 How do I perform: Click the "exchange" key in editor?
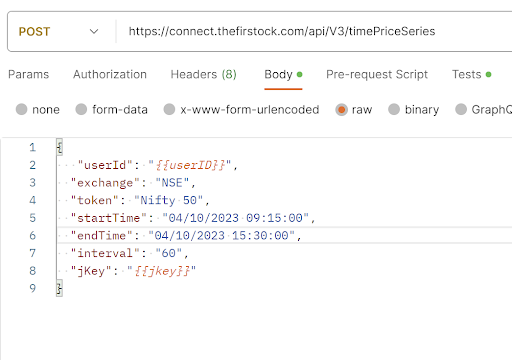point(105,183)
